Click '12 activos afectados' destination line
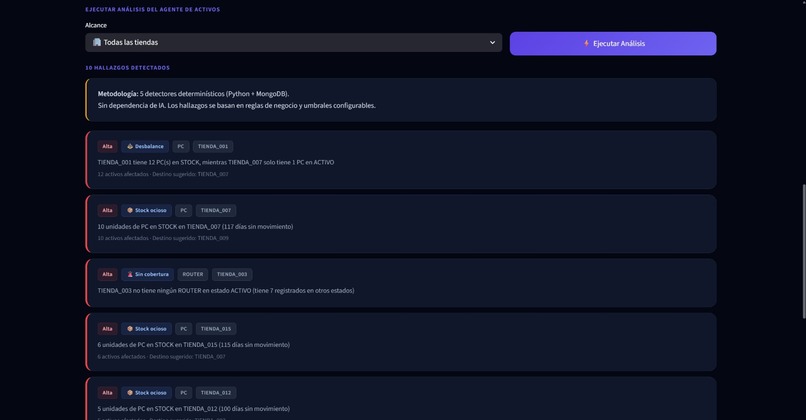Image resolution: width=806 pixels, height=420 pixels. pyautogui.click(x=163, y=174)
